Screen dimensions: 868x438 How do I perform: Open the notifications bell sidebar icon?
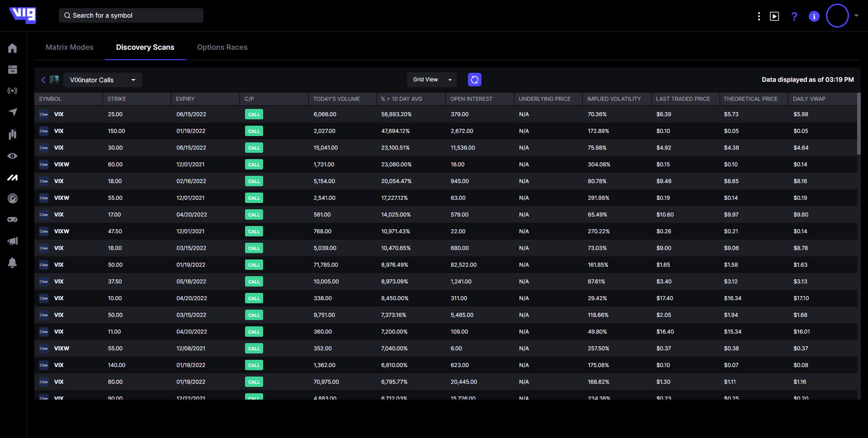[13, 263]
